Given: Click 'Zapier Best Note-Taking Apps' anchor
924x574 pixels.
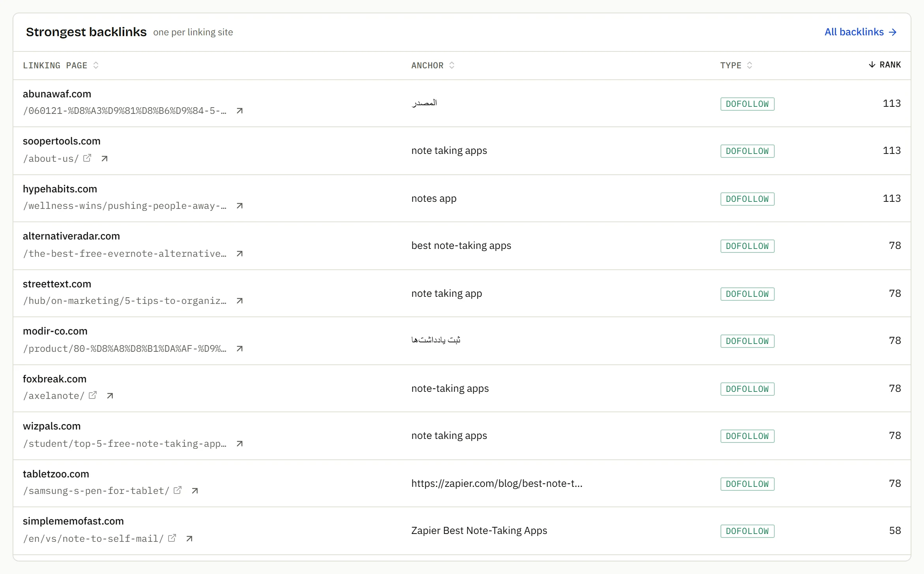Looking at the screenshot, I should (x=479, y=530).
